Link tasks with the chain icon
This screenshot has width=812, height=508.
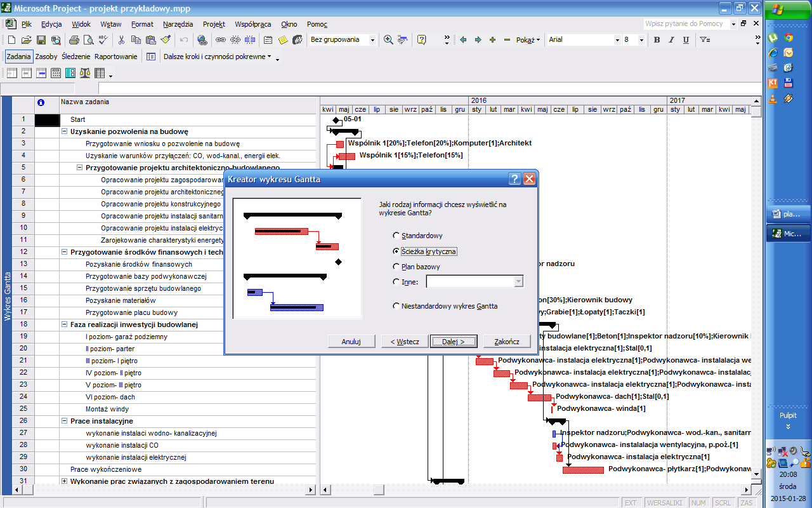click(221, 40)
